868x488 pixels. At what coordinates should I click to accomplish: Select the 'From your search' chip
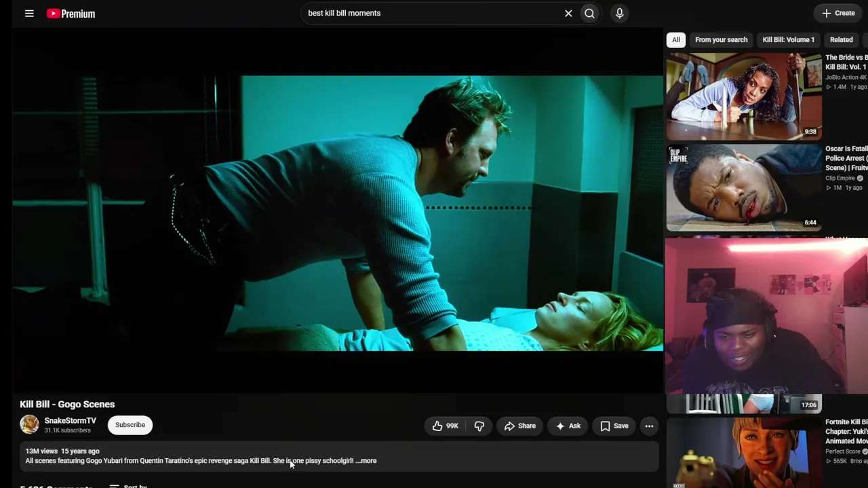(x=721, y=39)
